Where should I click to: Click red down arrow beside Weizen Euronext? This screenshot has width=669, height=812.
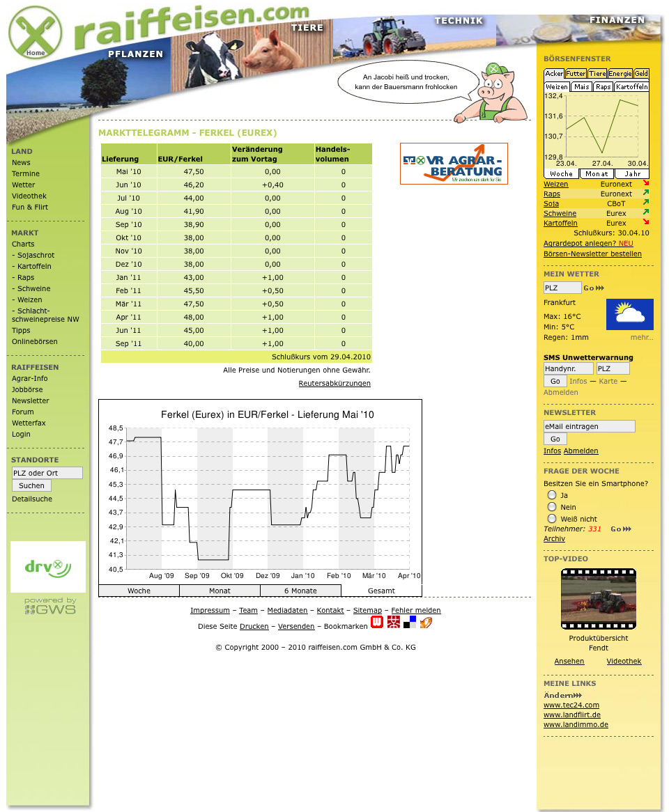pos(646,182)
